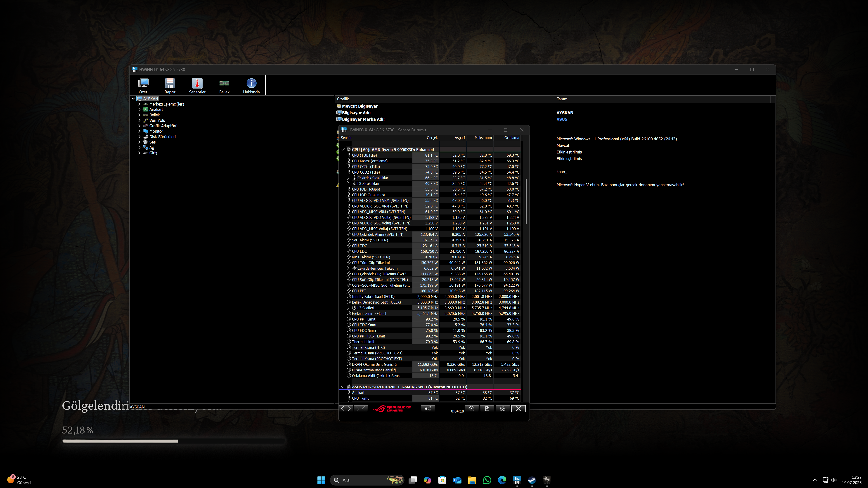The image size is (868, 488).
Task: Collapse the AYSKAN root tree node
Action: click(133, 99)
